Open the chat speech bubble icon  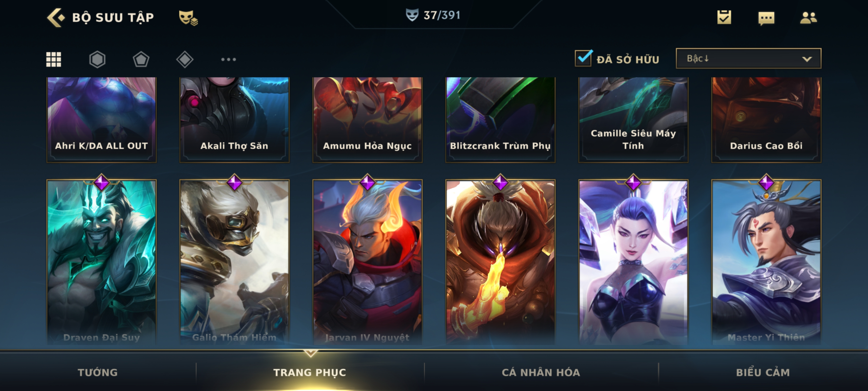click(766, 18)
